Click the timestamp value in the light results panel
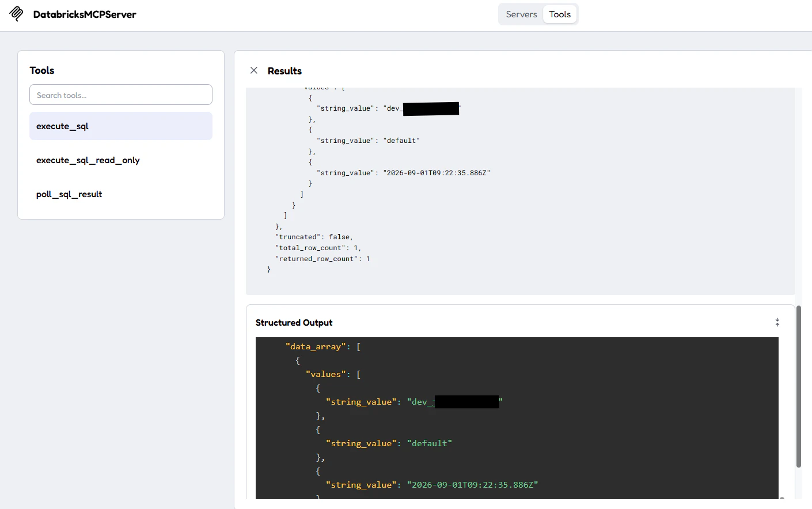 pyautogui.click(x=437, y=173)
